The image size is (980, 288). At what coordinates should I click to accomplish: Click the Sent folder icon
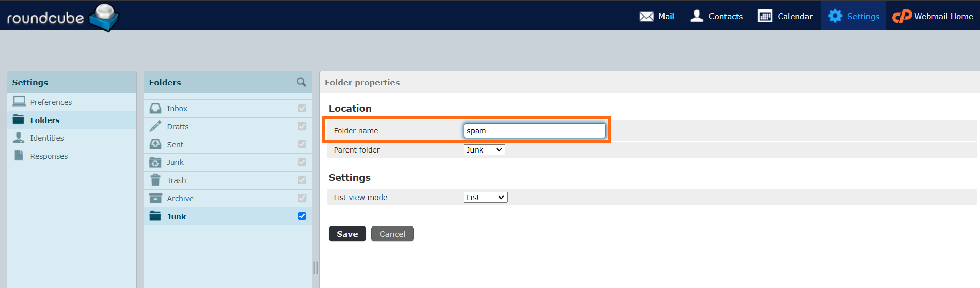click(x=155, y=144)
